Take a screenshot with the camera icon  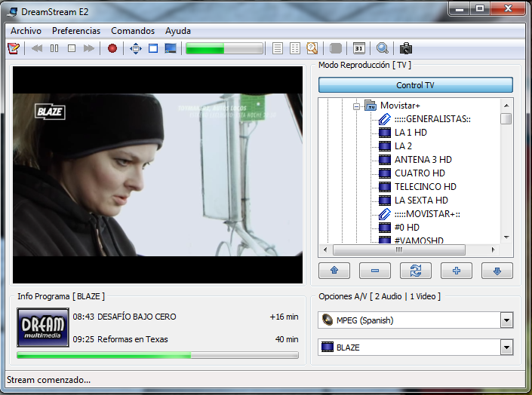pos(406,48)
